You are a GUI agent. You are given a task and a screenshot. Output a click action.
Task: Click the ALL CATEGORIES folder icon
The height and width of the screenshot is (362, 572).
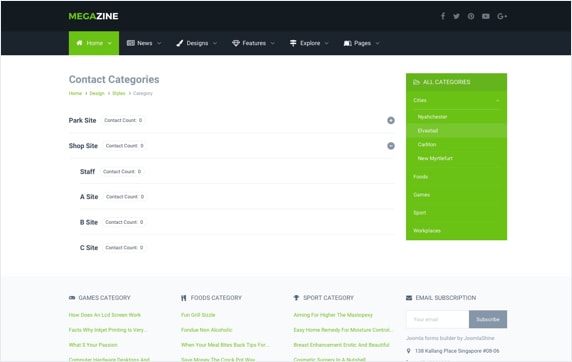tap(416, 82)
